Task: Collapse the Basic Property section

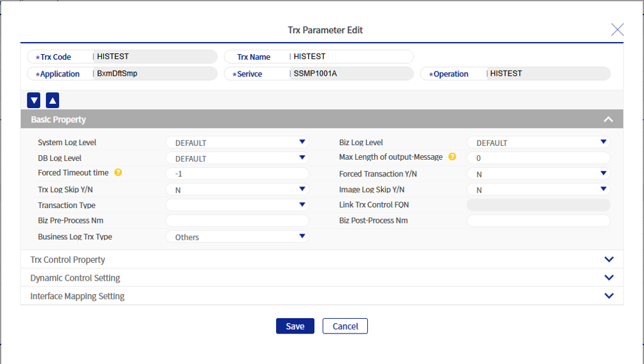Action: pos(608,120)
